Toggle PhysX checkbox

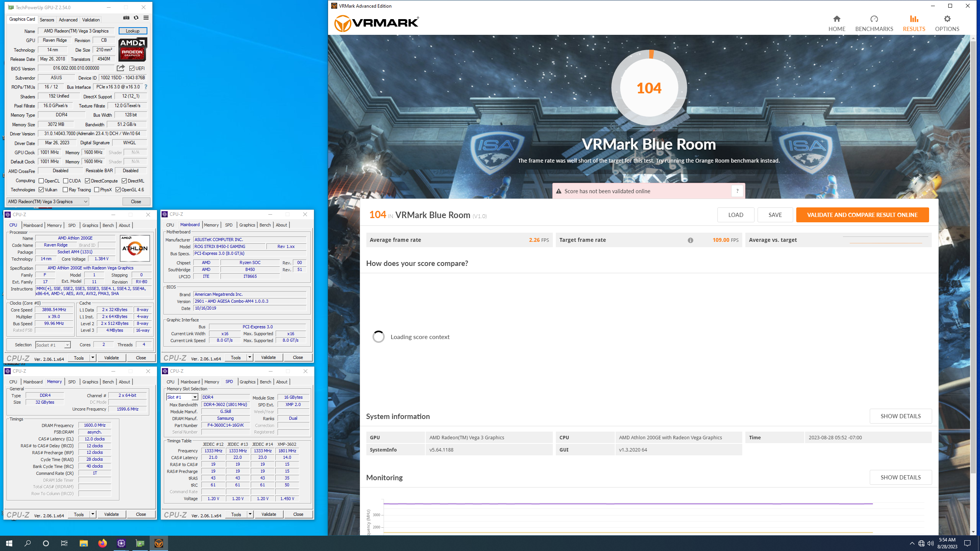(97, 190)
